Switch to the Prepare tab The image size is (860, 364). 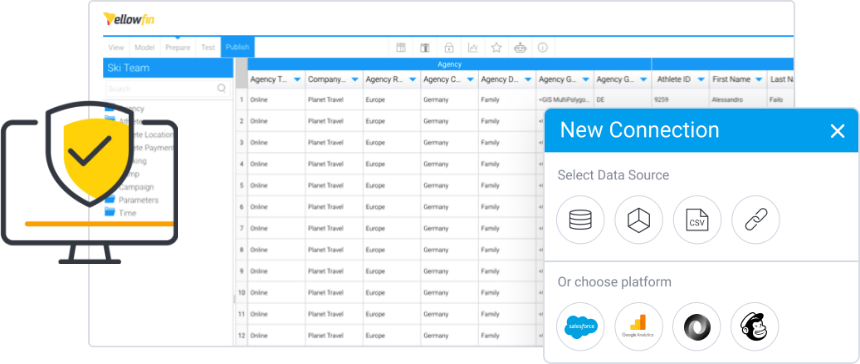tap(178, 48)
